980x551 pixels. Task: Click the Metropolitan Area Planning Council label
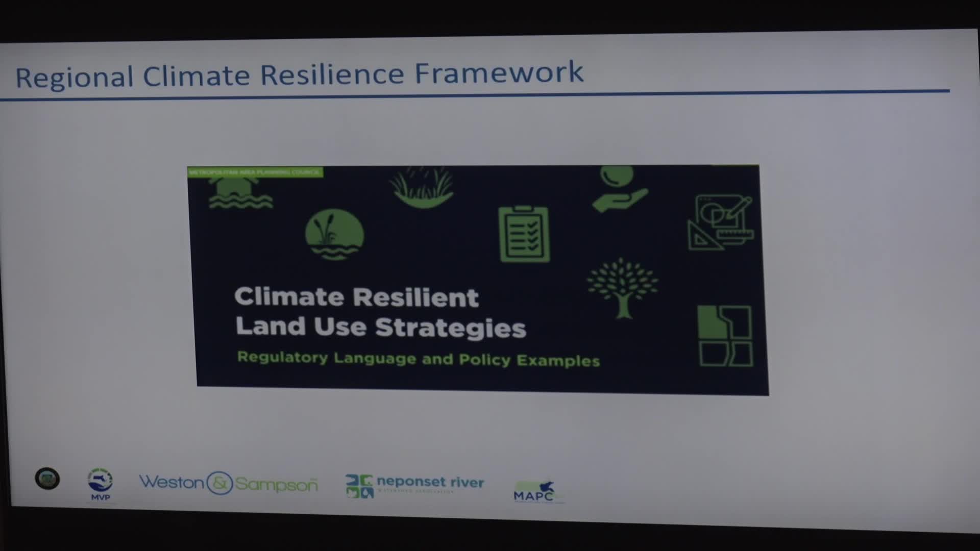click(x=255, y=172)
